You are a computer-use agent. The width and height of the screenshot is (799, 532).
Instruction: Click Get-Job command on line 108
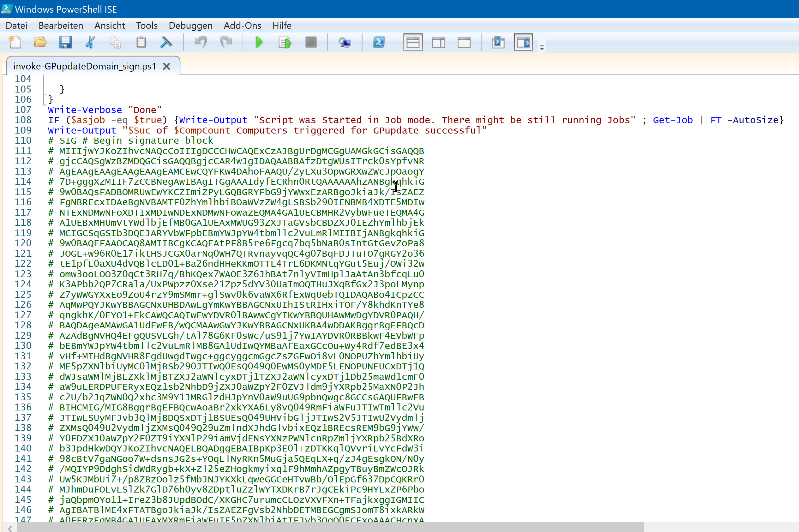pyautogui.click(x=673, y=120)
